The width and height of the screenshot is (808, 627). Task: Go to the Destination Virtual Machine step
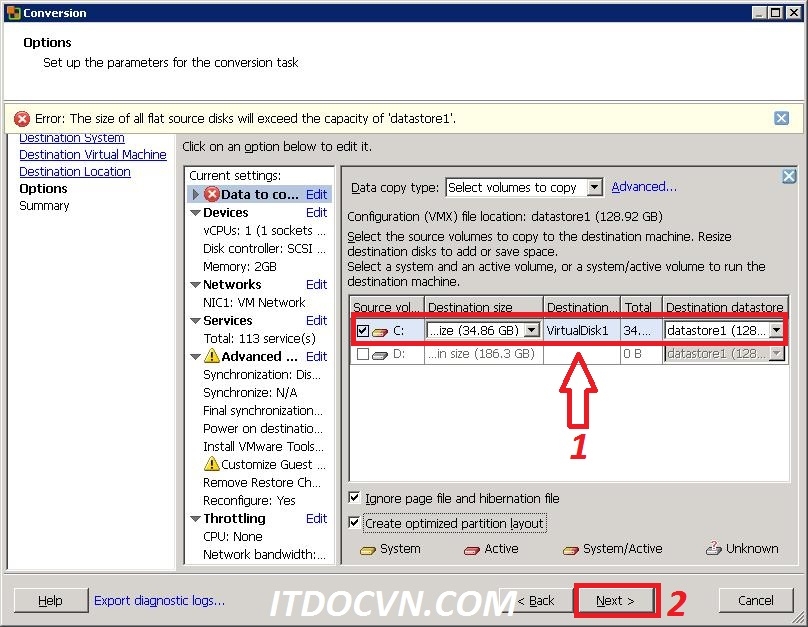(x=93, y=155)
